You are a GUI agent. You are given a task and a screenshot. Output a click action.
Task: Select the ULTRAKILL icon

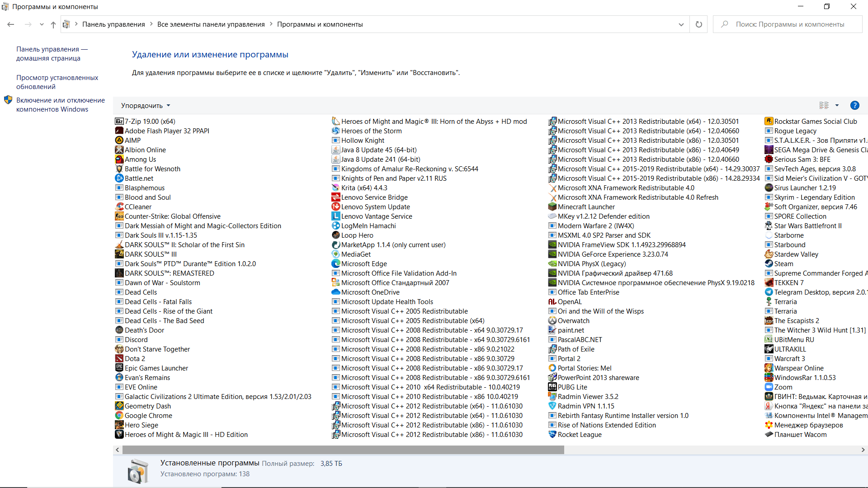coord(769,349)
